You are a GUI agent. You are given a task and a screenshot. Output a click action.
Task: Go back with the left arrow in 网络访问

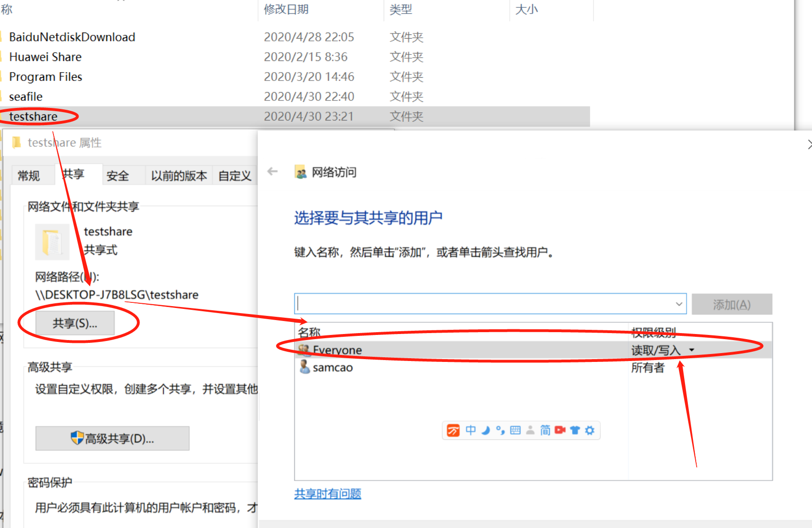click(x=273, y=172)
